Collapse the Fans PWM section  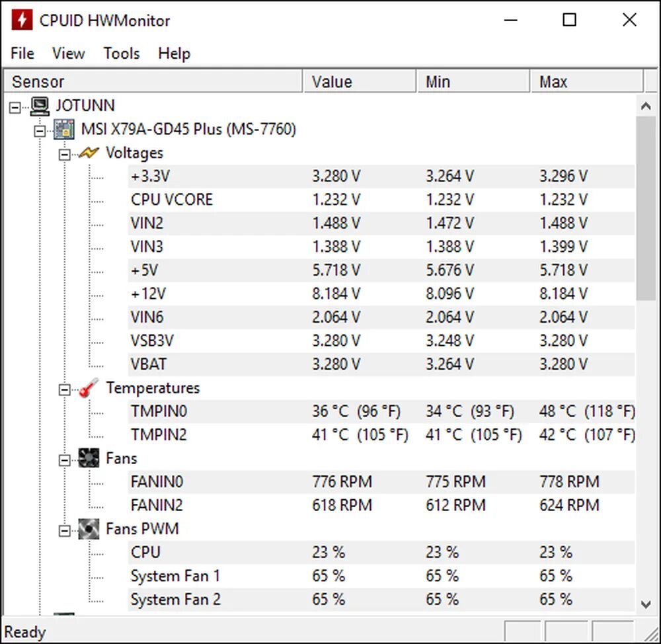tap(64, 530)
